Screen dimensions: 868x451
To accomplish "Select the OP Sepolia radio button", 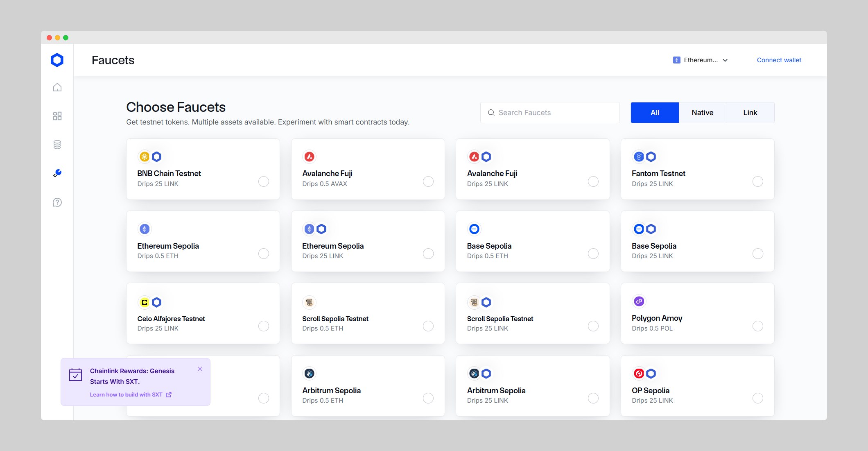I will tap(758, 398).
